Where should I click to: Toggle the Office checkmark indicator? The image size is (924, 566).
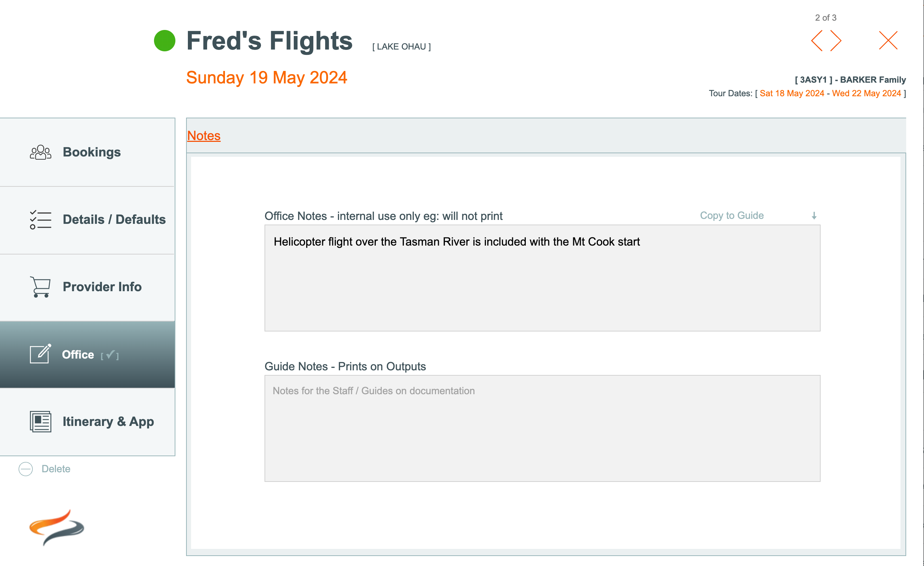110,355
